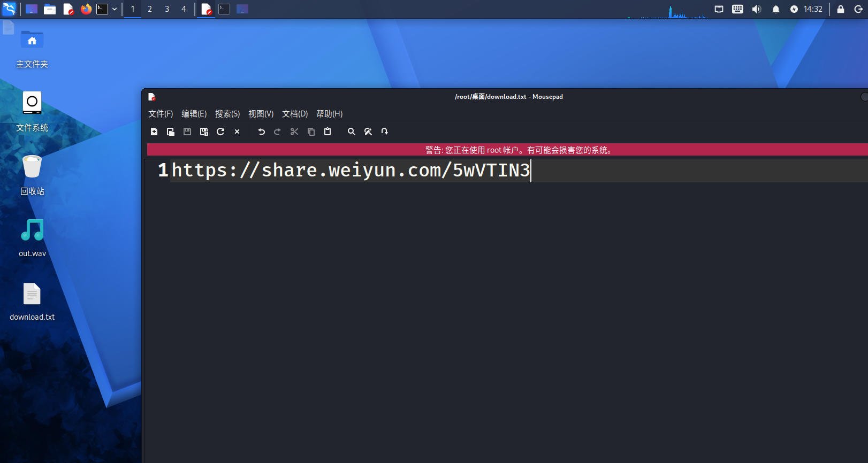Launch the file manager from the panel
Screen dimensions: 868x463
(50, 9)
